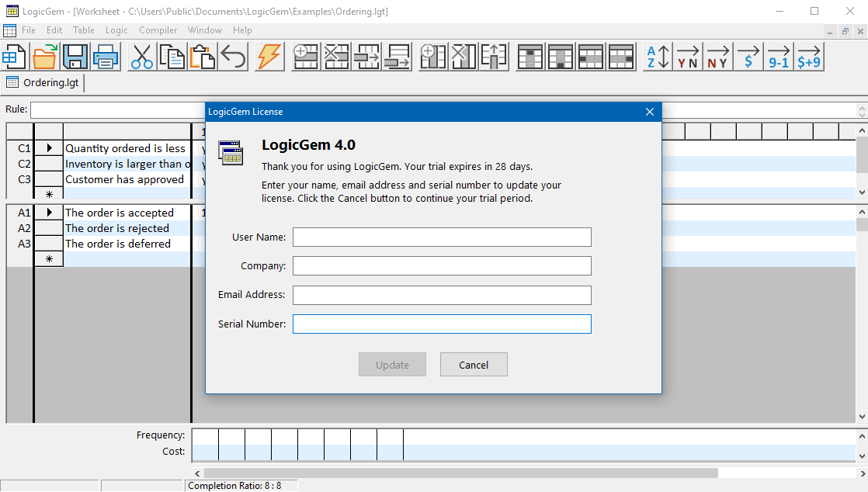The width and height of the screenshot is (868, 492).
Task: Save the current worksheet
Action: pyautogui.click(x=75, y=56)
